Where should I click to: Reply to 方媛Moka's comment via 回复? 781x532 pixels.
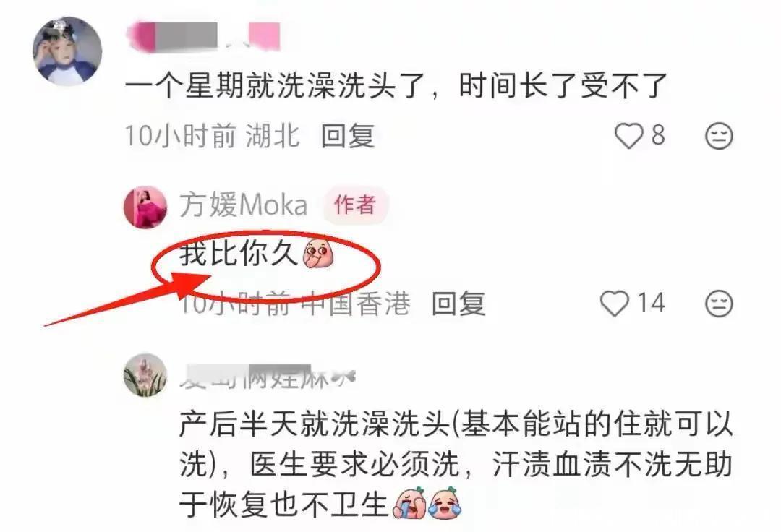pyautogui.click(x=458, y=304)
